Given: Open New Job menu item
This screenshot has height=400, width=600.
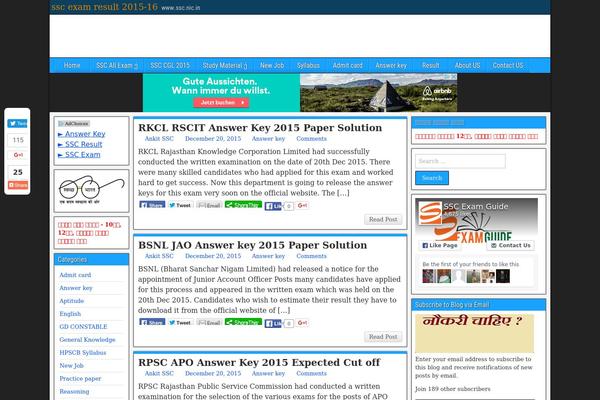Looking at the screenshot, I should point(272,65).
